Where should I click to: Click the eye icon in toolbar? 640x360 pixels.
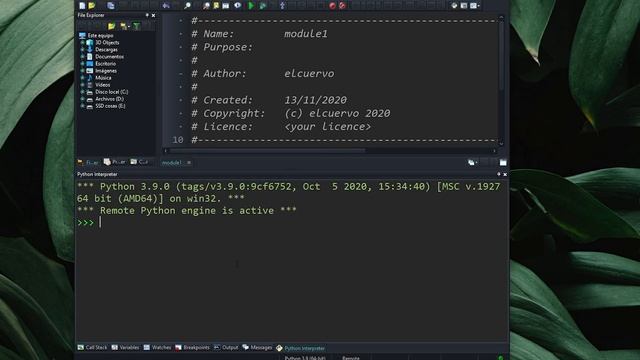(x=237, y=5)
